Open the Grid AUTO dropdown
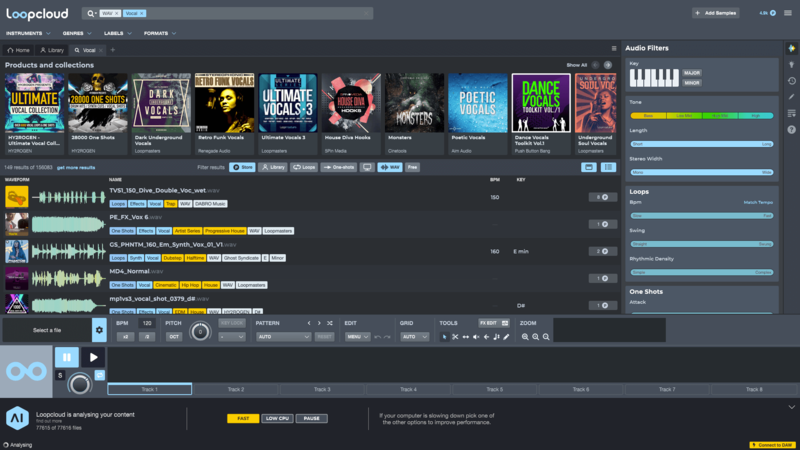Image resolution: width=800 pixels, height=450 pixels. coord(414,337)
